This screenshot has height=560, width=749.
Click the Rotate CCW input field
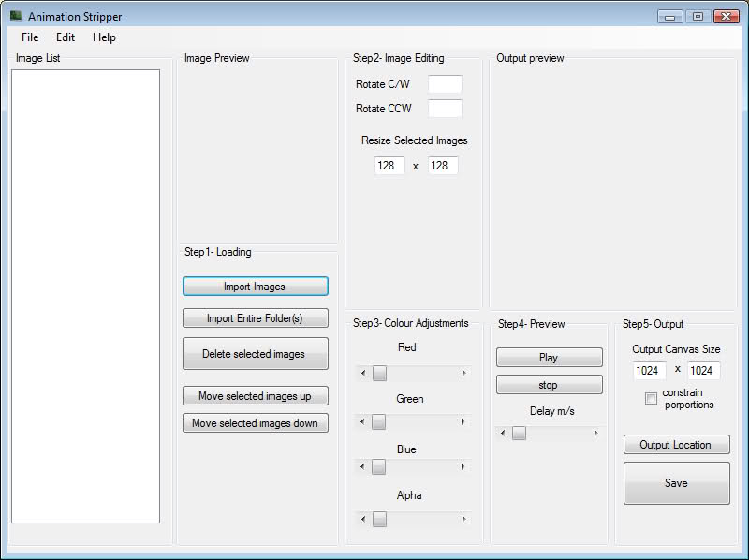445,109
